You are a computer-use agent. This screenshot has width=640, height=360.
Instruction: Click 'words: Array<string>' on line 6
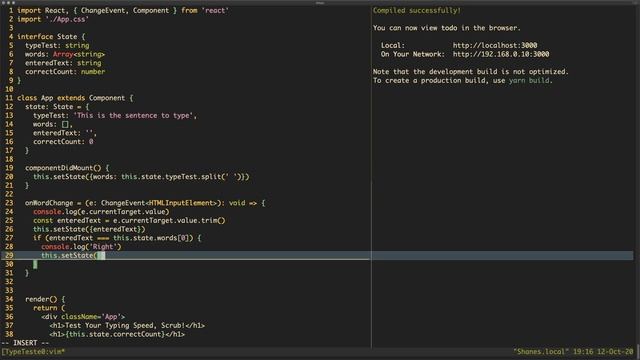tap(65, 54)
